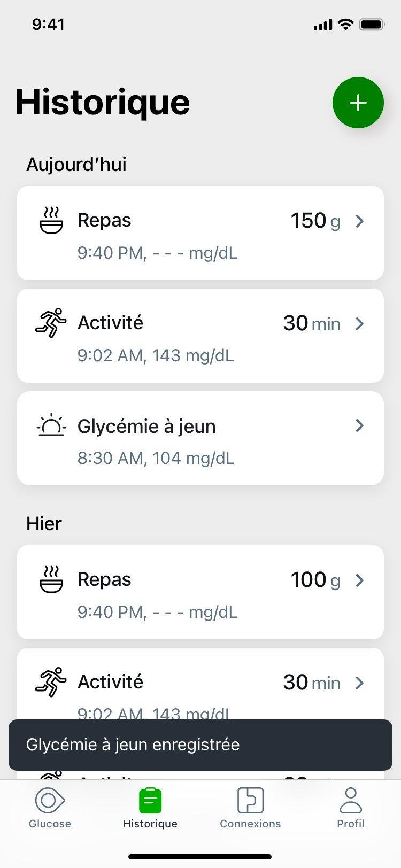Expand today's Activité 30 min chevron
Screen dimensions: 401x868
click(360, 323)
